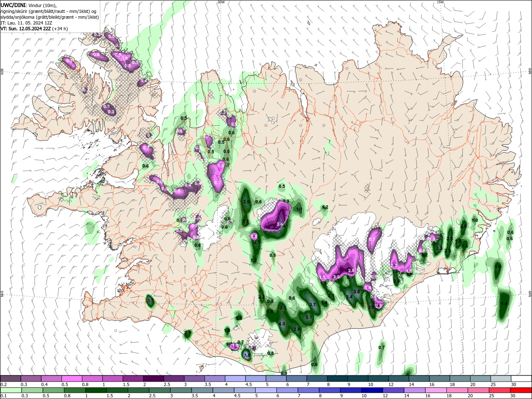This screenshot has width=532, height=399.
Task: Click the dark purple 0.2 snow legend swatch
Action: (10, 379)
